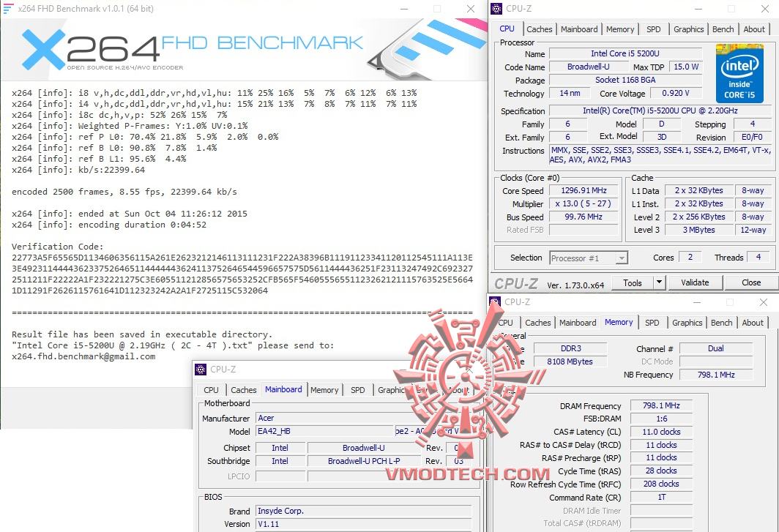
Task: Click the CAS# Latency value 11.0 clocks
Action: coord(660,432)
